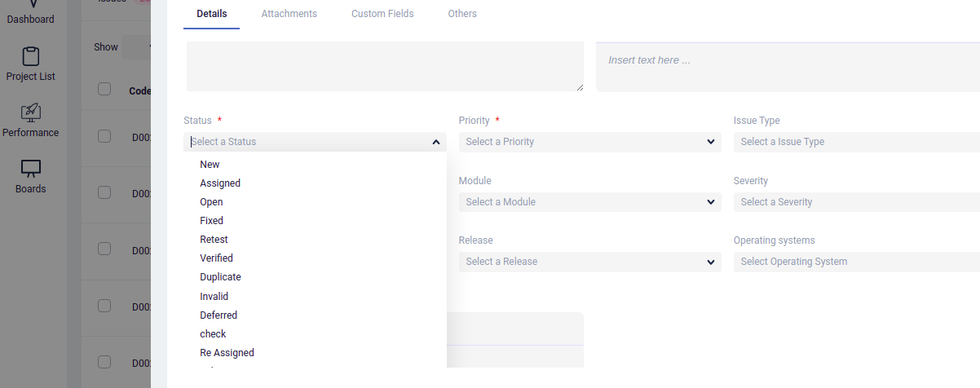Open the Issue Type select field
The width and height of the screenshot is (980, 388).
click(x=856, y=142)
